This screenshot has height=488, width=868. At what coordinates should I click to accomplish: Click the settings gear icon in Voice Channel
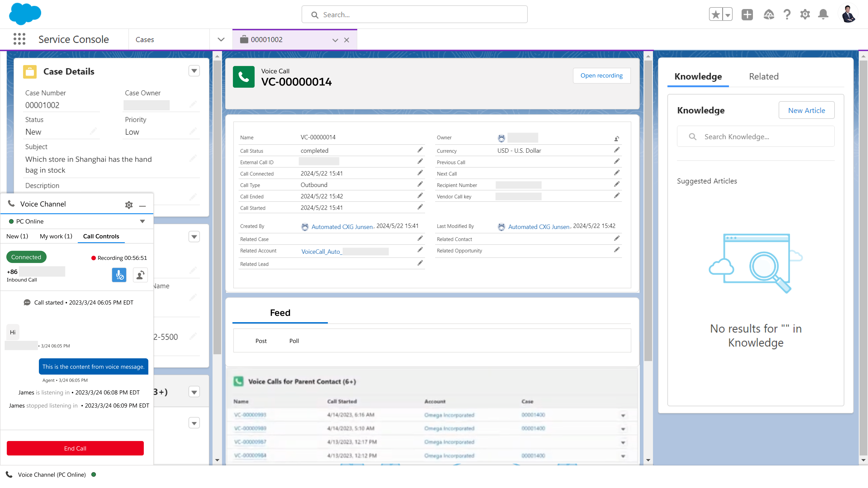coord(129,204)
